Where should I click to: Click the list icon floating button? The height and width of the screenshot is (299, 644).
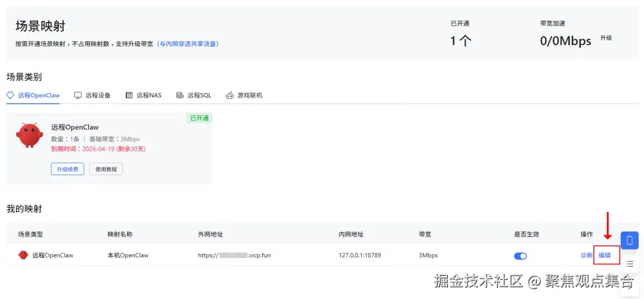tap(630, 264)
